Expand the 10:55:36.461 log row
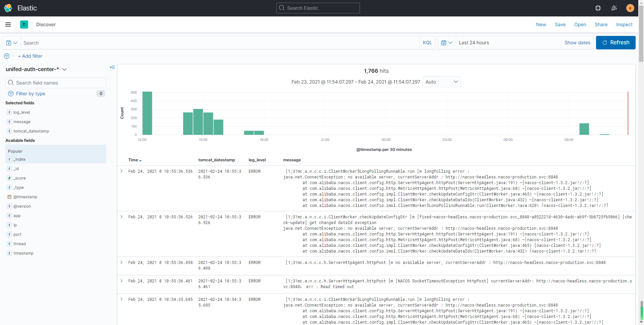The height and width of the screenshot is (325, 644). (x=121, y=281)
